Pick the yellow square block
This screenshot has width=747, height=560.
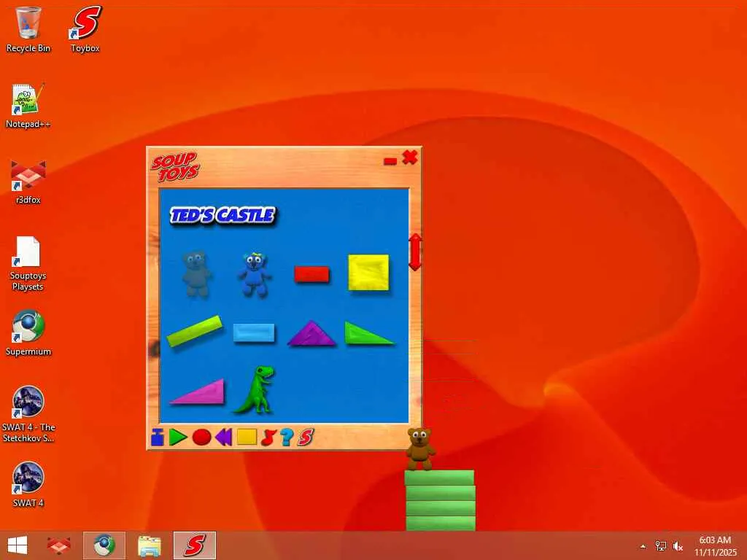click(x=368, y=273)
